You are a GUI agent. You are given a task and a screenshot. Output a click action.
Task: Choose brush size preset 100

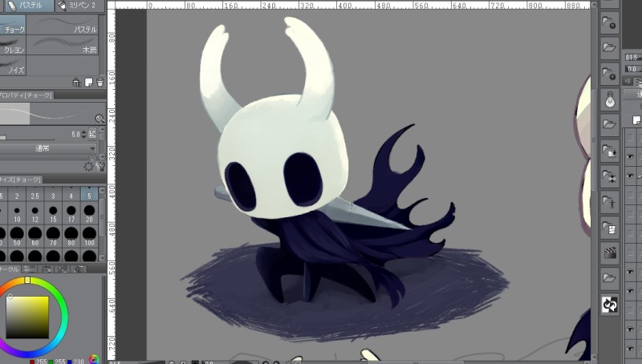[89, 237]
